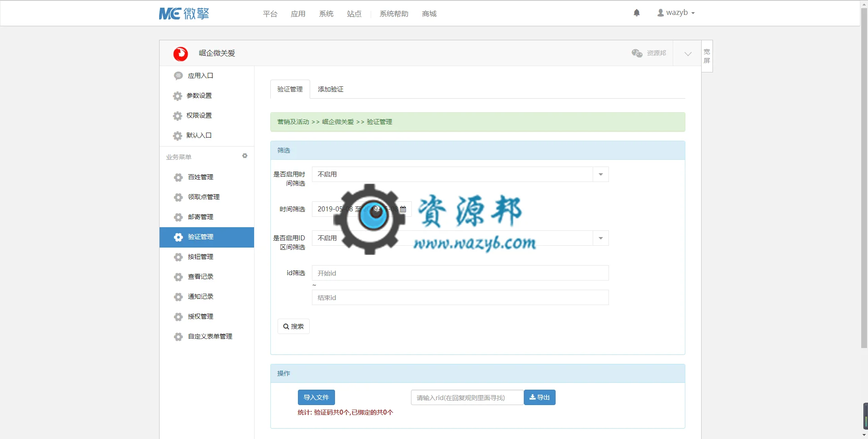This screenshot has width=868, height=439.
Task: Open the 是否启用ID区间筛选 dropdown
Action: point(460,238)
